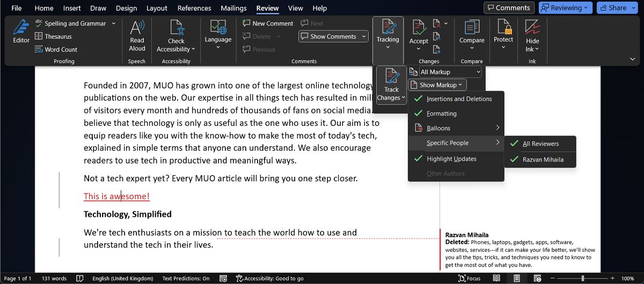The height and width of the screenshot is (284, 644).
Task: Click the zoom out minus button
Action: click(552, 279)
